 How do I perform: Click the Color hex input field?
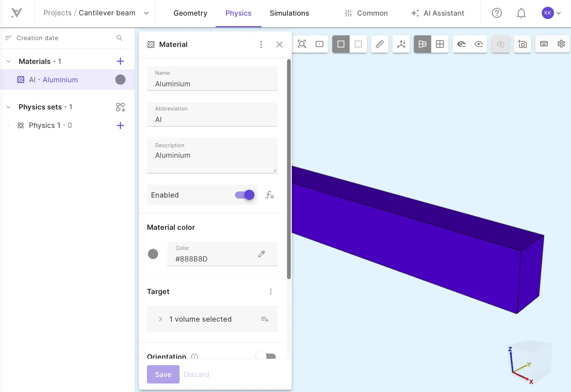tap(222, 254)
